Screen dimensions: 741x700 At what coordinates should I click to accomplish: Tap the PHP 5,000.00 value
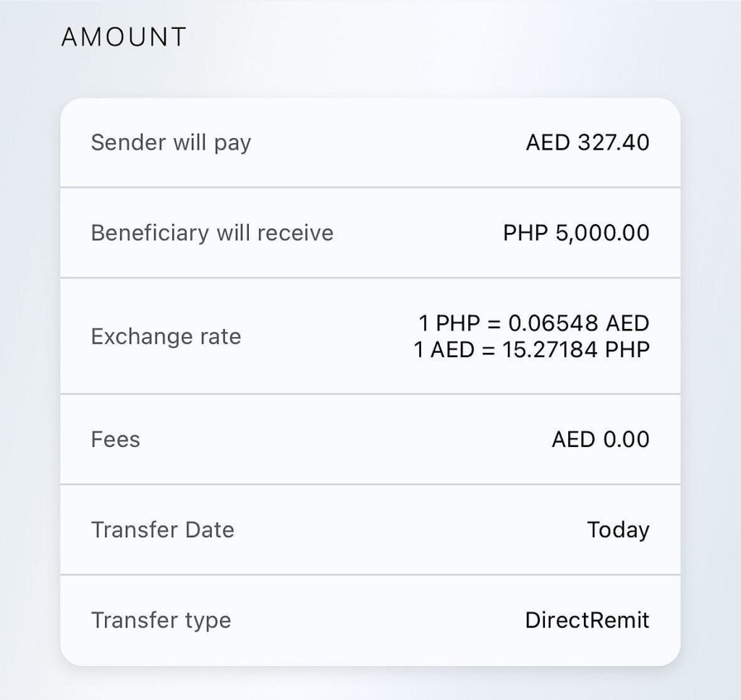(x=576, y=233)
